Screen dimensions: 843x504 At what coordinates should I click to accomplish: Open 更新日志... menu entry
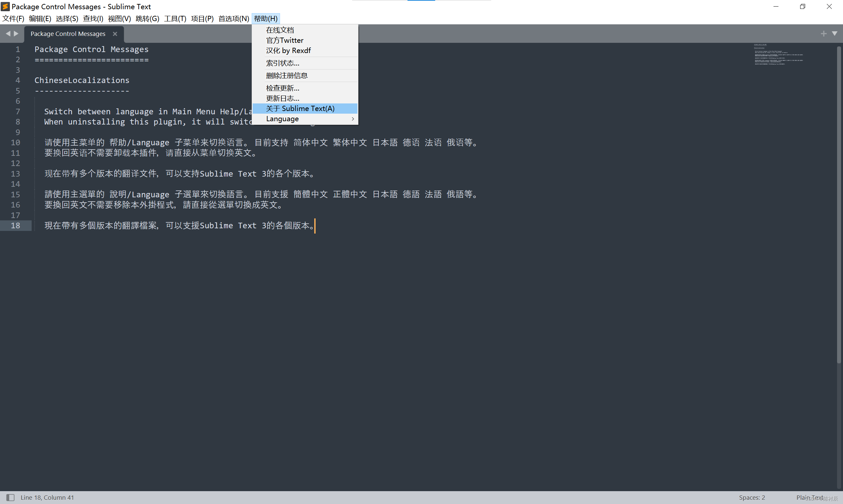click(x=283, y=98)
